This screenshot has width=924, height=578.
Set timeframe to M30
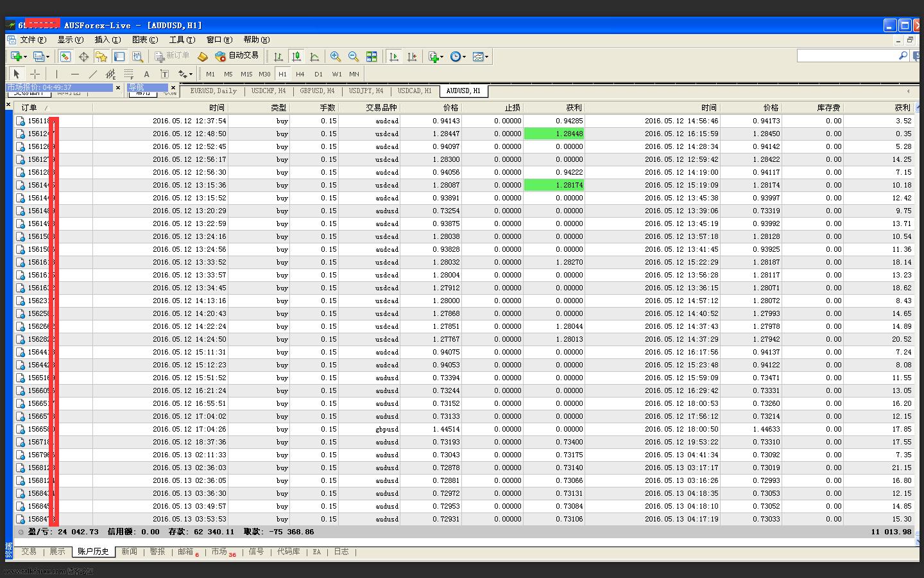click(264, 74)
